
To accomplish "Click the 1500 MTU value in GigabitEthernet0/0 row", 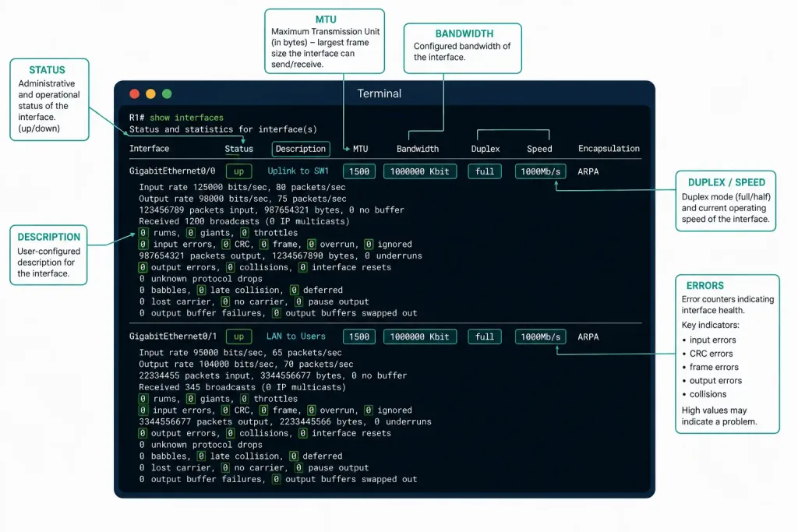I will click(359, 171).
